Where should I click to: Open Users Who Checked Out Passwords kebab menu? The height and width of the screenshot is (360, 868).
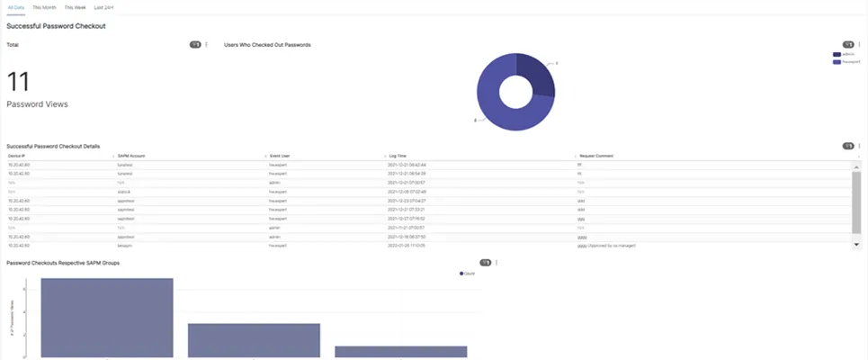(x=859, y=45)
